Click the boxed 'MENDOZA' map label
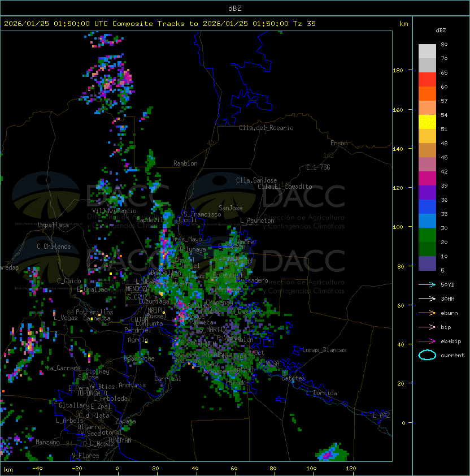Screen dimensions: 470x476 point(137,289)
